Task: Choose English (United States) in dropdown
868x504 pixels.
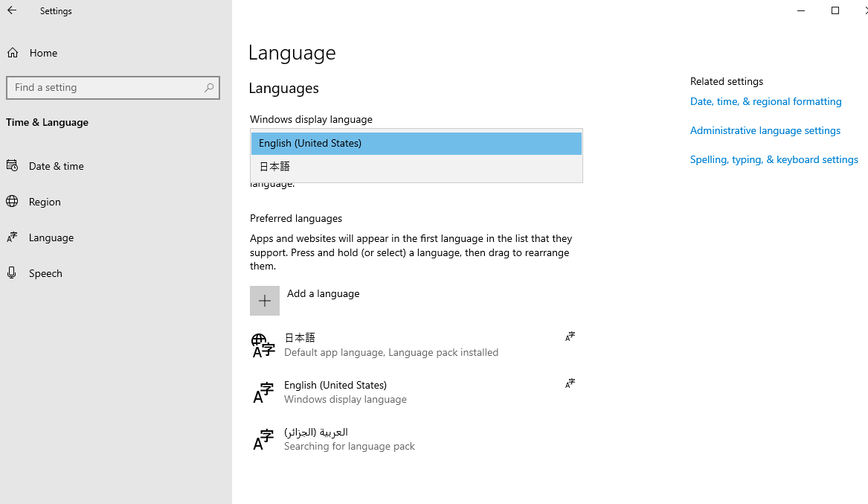Action: pyautogui.click(x=417, y=144)
